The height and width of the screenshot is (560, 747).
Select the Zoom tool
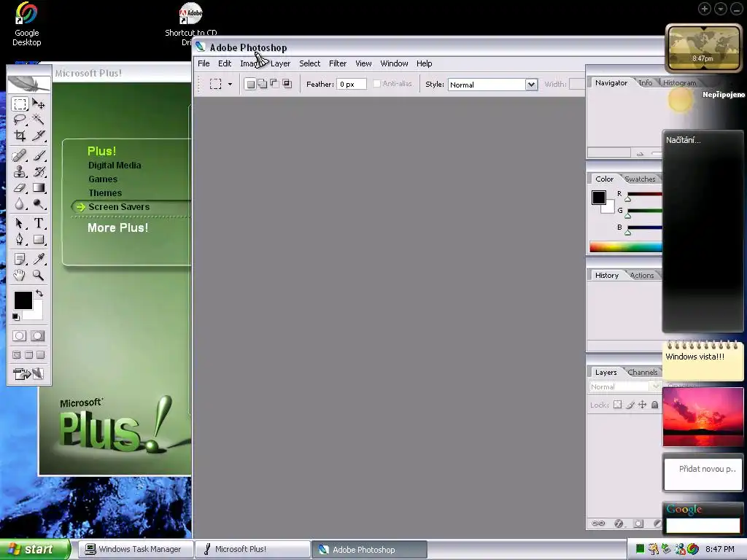[x=39, y=275]
